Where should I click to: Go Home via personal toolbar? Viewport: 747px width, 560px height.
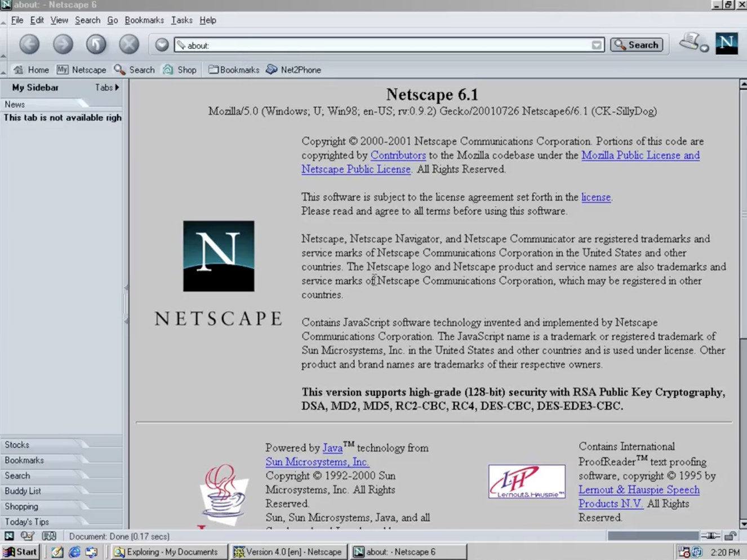(x=32, y=70)
